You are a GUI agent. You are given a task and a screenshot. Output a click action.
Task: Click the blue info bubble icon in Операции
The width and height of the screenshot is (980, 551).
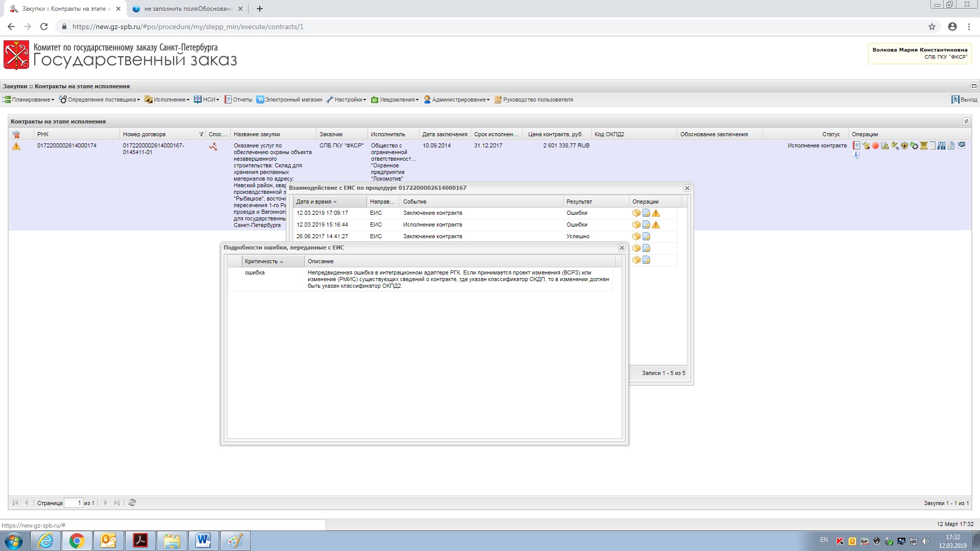coord(856,155)
